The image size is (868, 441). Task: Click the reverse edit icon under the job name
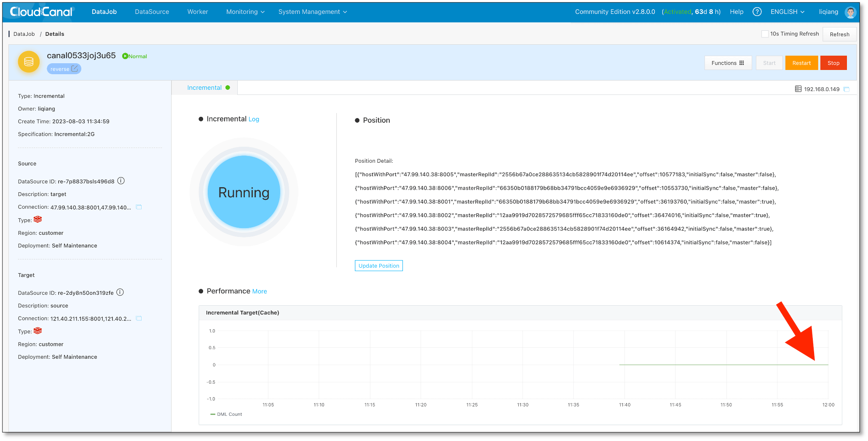74,68
